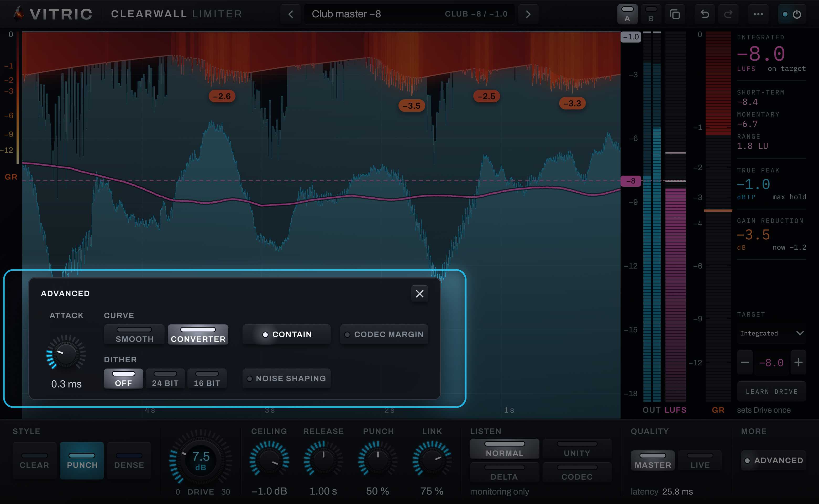Screen dimensions: 819x504
Task: Copy A to B settings icon
Action: [675, 14]
